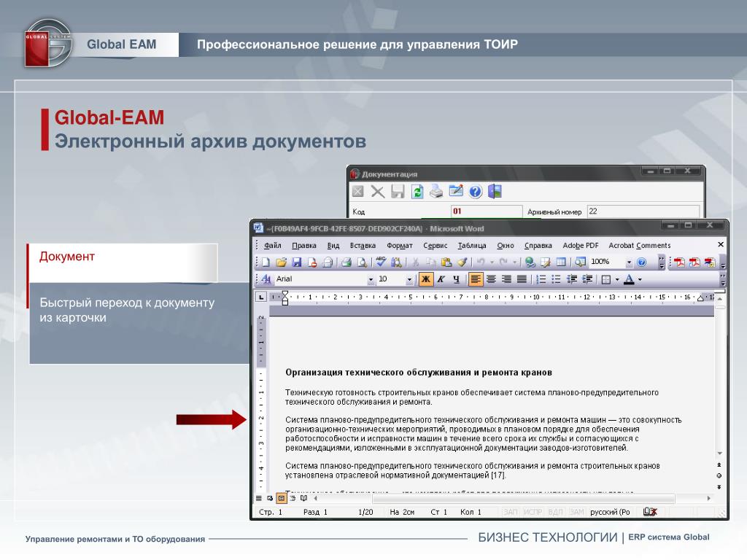Click the vertical scroll down arrow in Word

(720, 454)
